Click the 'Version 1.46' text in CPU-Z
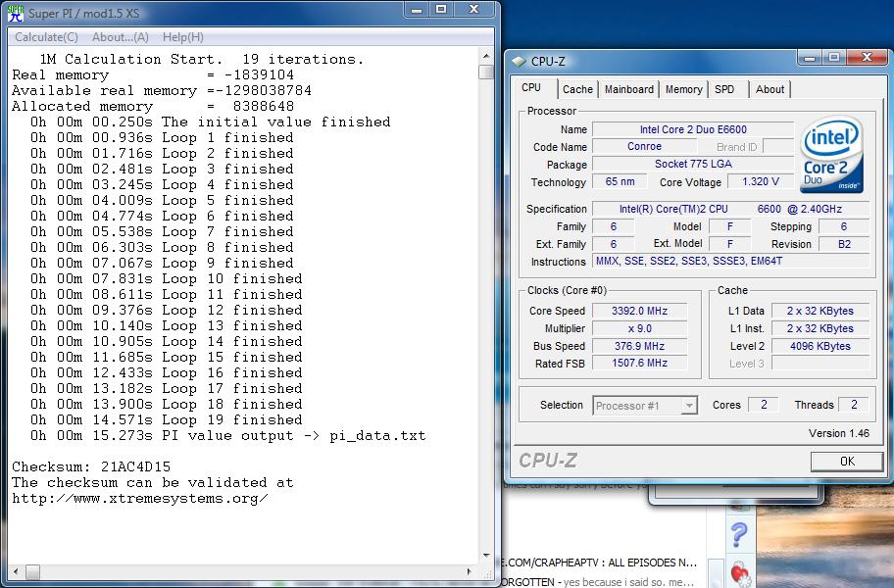The width and height of the screenshot is (894, 588). click(x=839, y=433)
